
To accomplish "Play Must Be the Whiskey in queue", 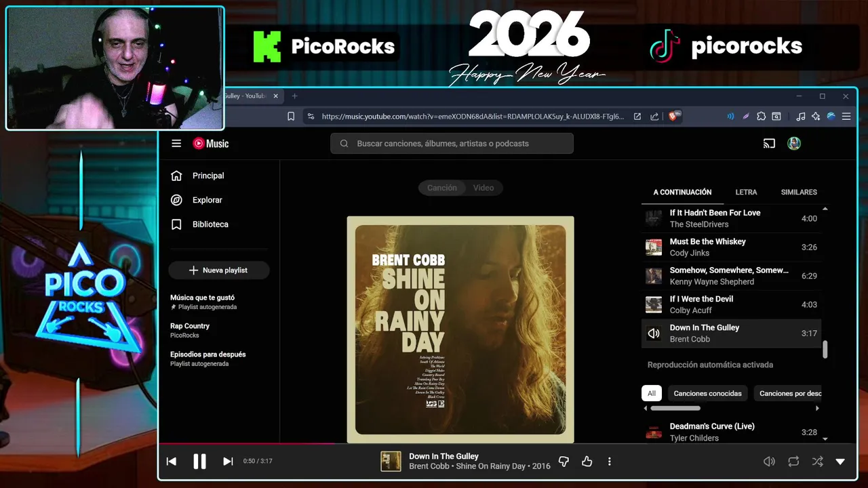I will tap(731, 247).
